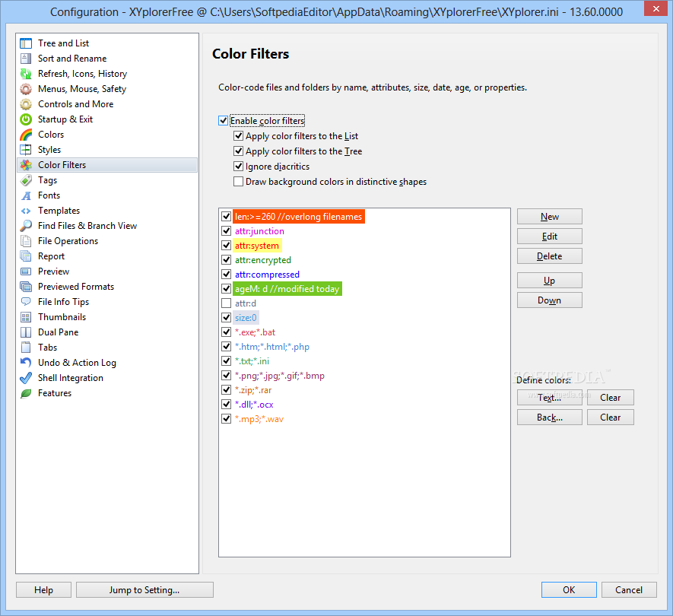The width and height of the screenshot is (673, 616).
Task: Clear the defined background color
Action: coord(611,418)
